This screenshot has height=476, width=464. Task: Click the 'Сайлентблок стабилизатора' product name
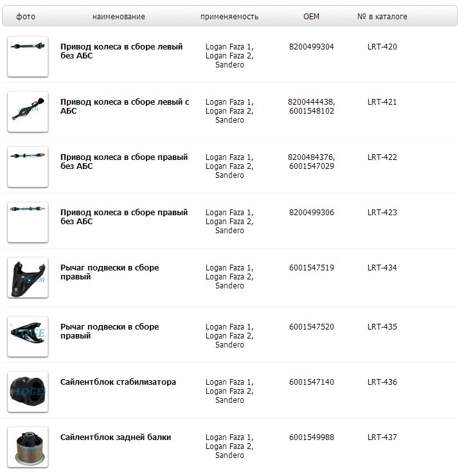(x=118, y=382)
